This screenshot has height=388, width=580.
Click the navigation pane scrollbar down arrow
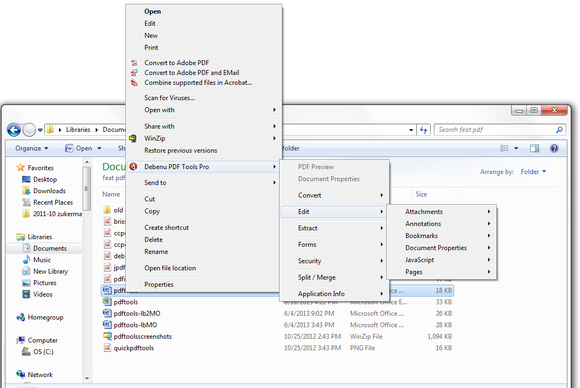pyautogui.click(x=87, y=378)
